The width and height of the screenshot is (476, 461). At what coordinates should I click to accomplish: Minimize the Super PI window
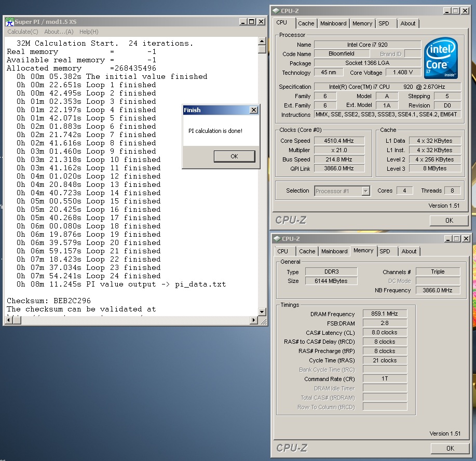(243, 22)
